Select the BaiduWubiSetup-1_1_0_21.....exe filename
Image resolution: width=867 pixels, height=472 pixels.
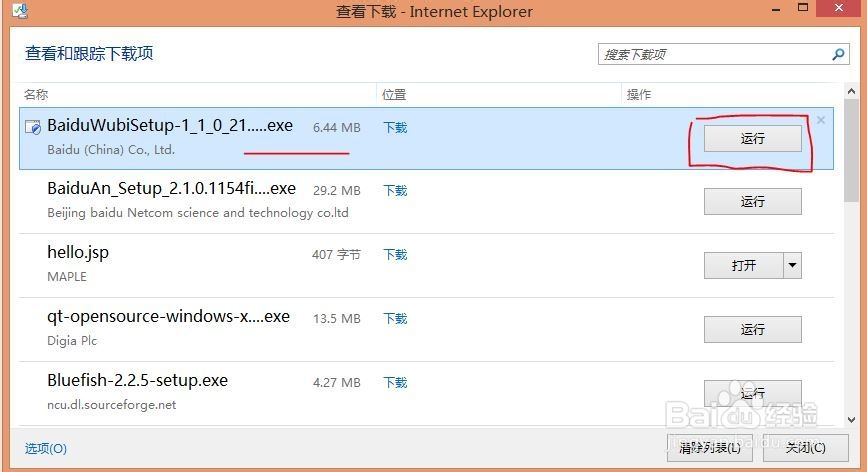click(x=170, y=125)
